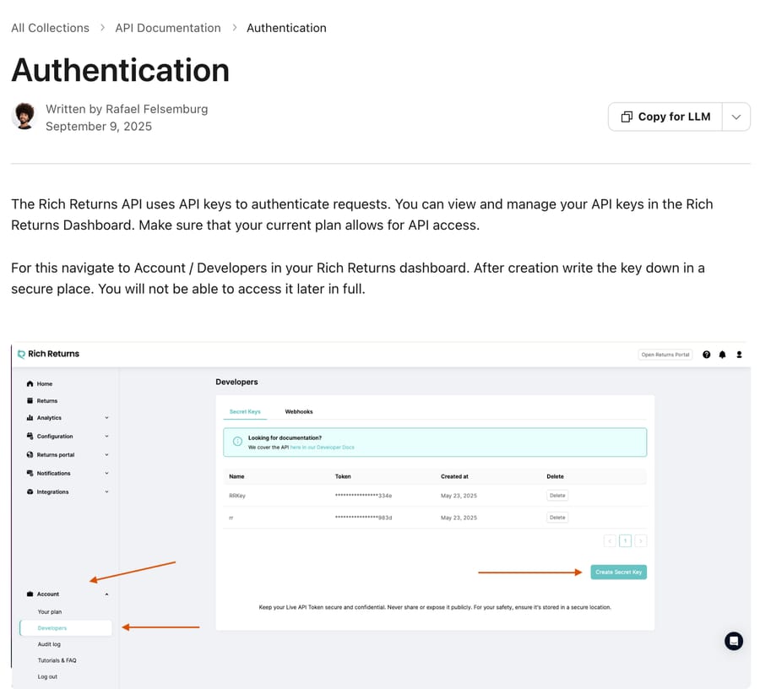Image resolution: width=760 pixels, height=700 pixels.
Task: Click the Returns sidebar label
Action: [x=47, y=401]
